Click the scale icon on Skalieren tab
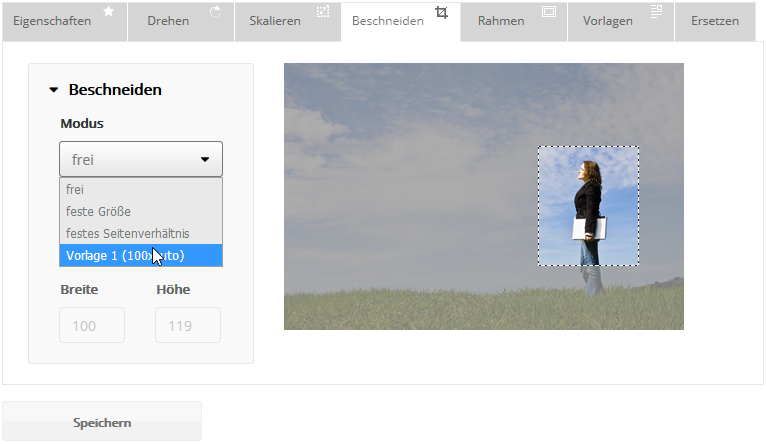The width and height of the screenshot is (767, 444). tap(322, 12)
